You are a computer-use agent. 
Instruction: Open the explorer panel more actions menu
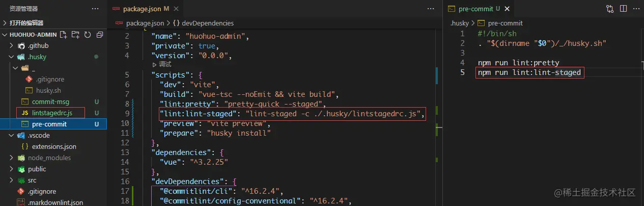(x=95, y=9)
